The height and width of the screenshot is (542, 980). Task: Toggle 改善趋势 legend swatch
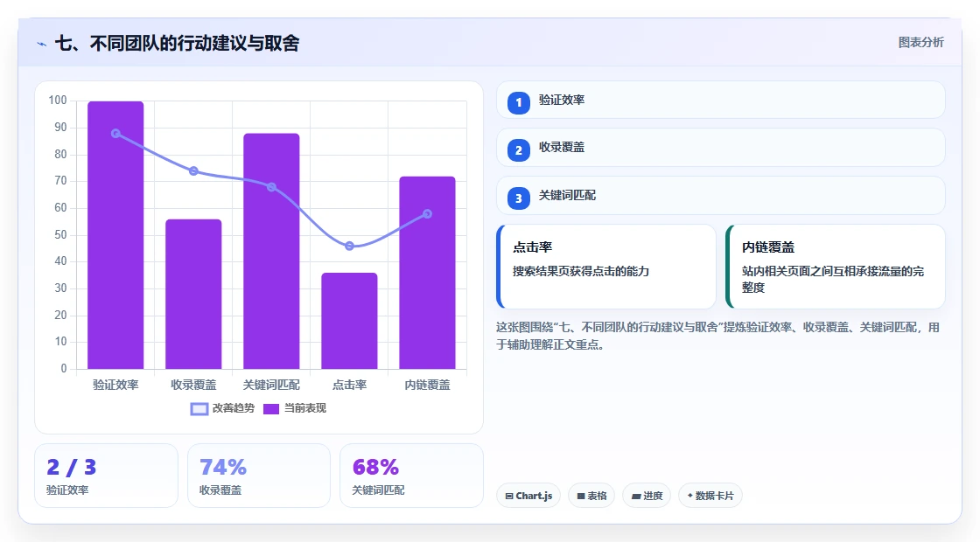tap(199, 409)
